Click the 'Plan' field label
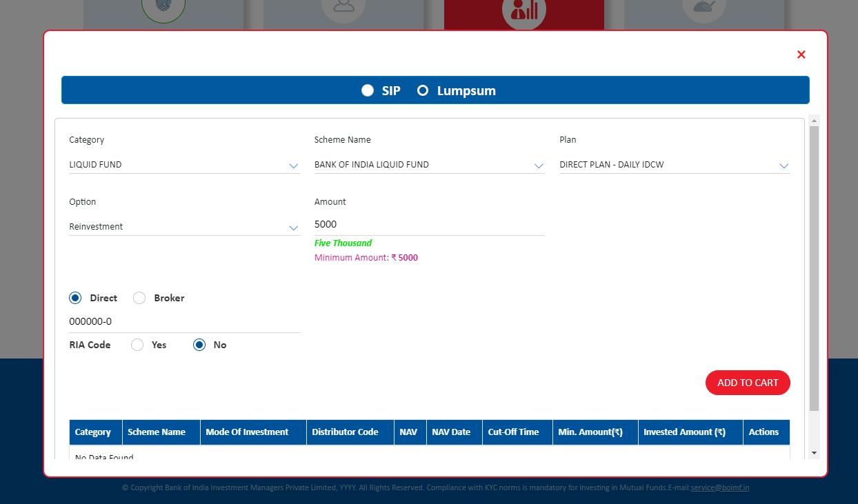Viewport: 858px width, 504px height. pos(568,139)
